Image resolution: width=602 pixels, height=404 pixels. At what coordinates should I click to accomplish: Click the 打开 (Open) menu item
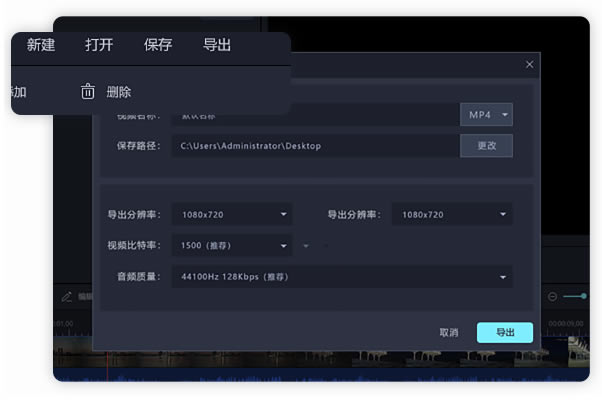coord(99,45)
